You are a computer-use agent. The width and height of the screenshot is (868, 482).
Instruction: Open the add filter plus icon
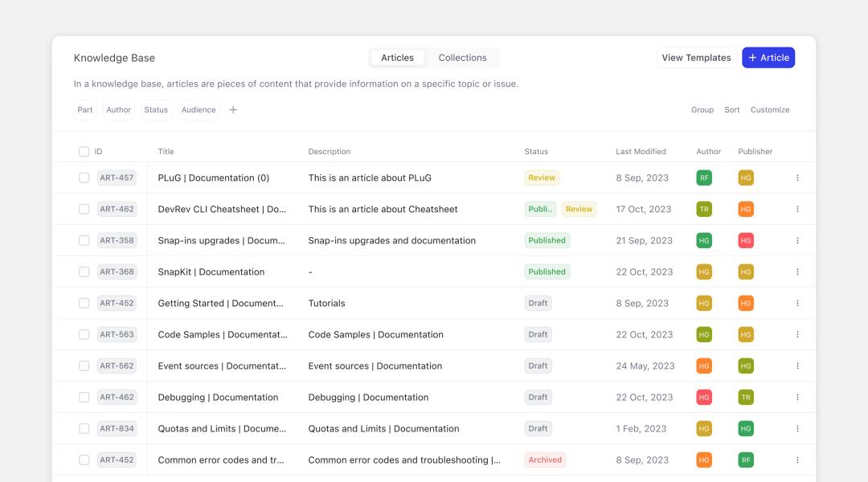(233, 110)
